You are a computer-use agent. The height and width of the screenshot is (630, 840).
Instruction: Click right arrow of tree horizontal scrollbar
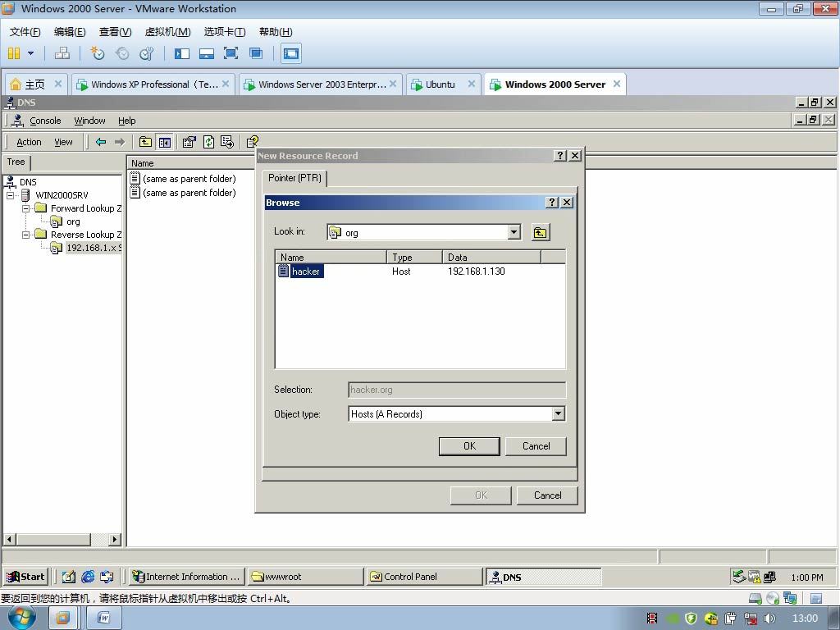click(x=115, y=539)
